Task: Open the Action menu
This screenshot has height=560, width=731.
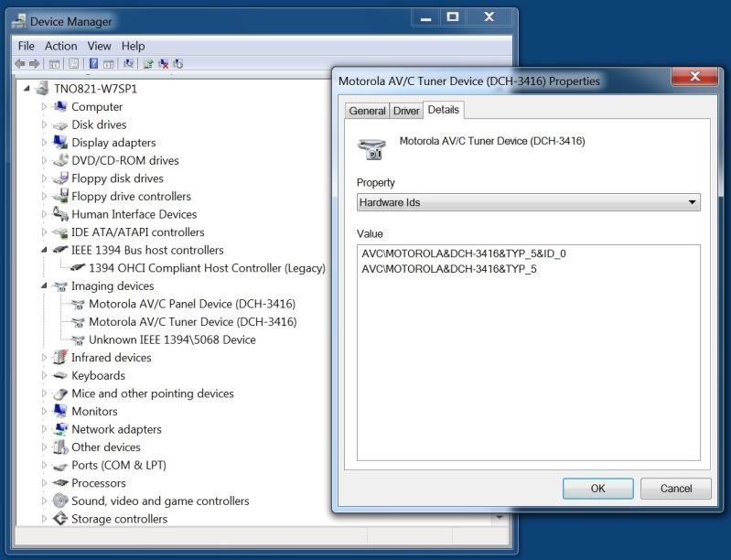Action: click(x=61, y=46)
